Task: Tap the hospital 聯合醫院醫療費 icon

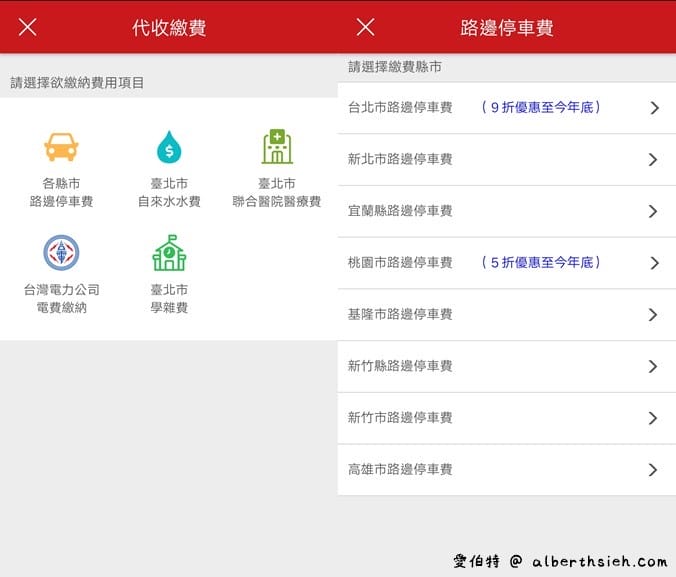Action: pyautogui.click(x=277, y=147)
